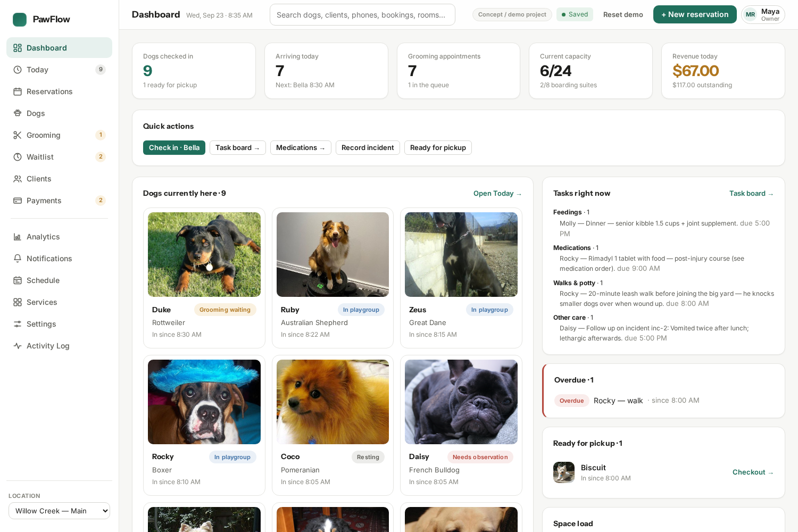Open the Today page
This screenshot has height=532, width=798.
coord(59,70)
